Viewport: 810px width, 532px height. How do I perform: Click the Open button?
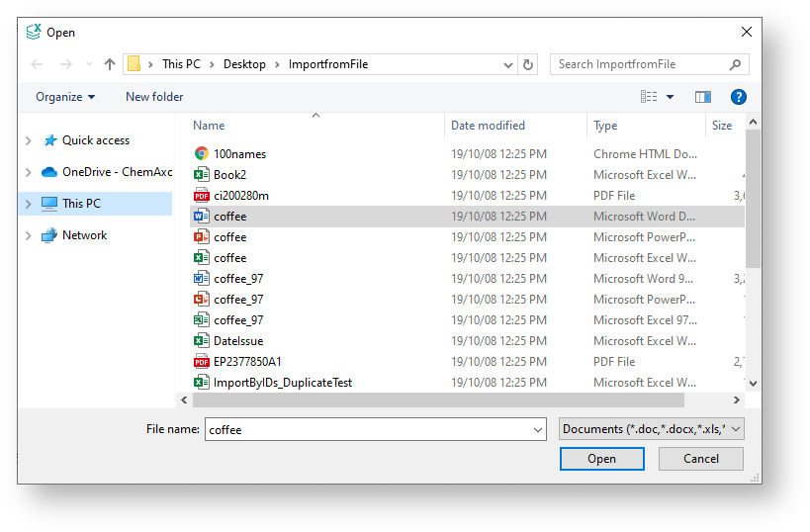601,459
